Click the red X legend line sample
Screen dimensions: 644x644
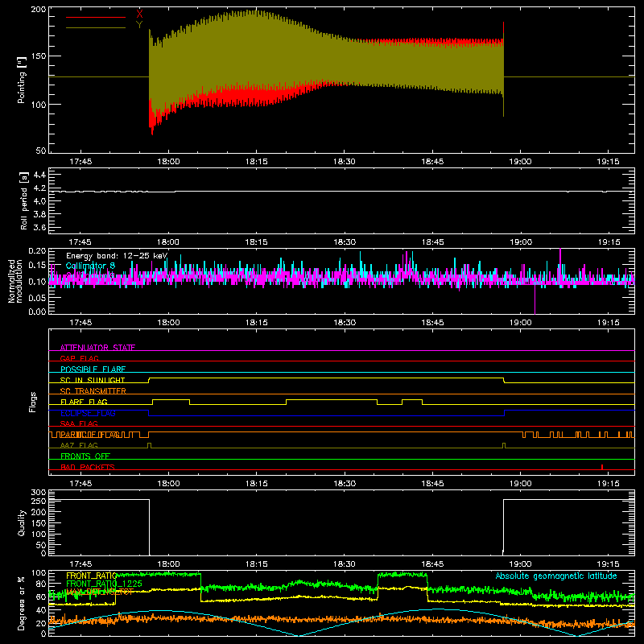tap(96, 17)
